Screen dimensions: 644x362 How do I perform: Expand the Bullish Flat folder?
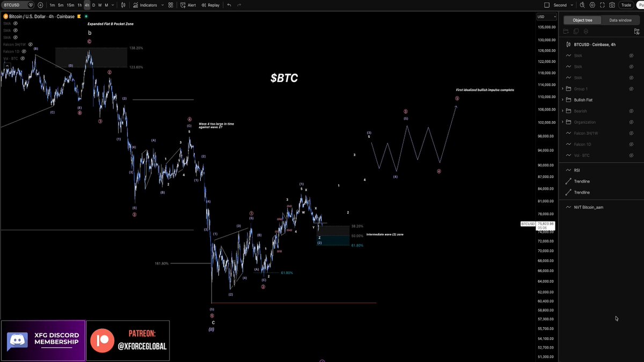562,100
